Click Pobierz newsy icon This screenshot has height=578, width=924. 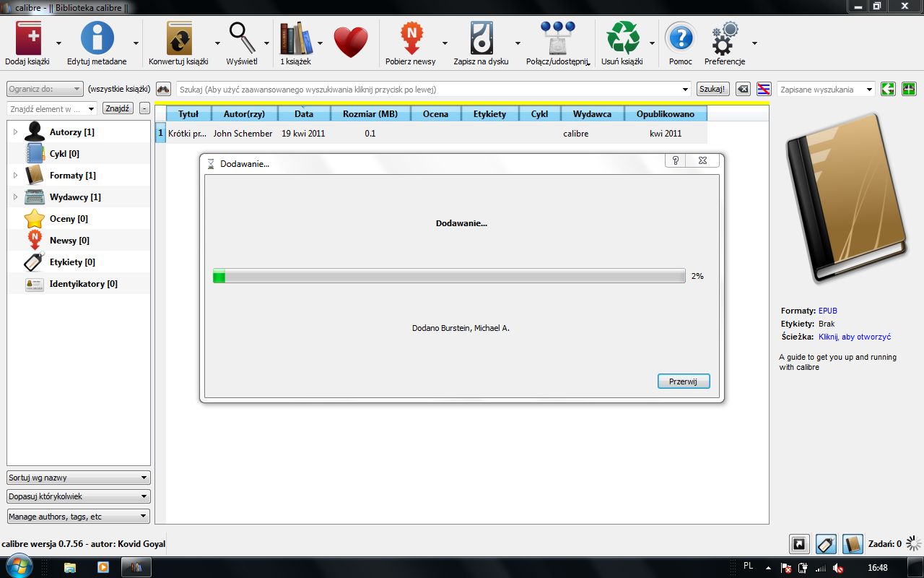410,38
